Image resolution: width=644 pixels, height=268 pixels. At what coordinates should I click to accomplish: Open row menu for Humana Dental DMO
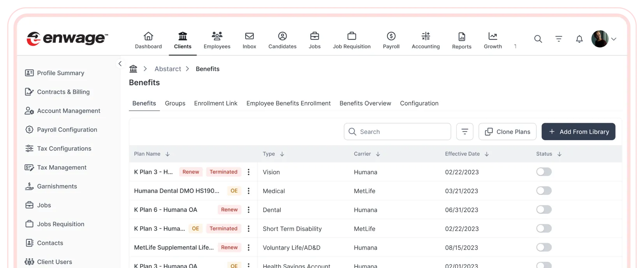point(248,191)
